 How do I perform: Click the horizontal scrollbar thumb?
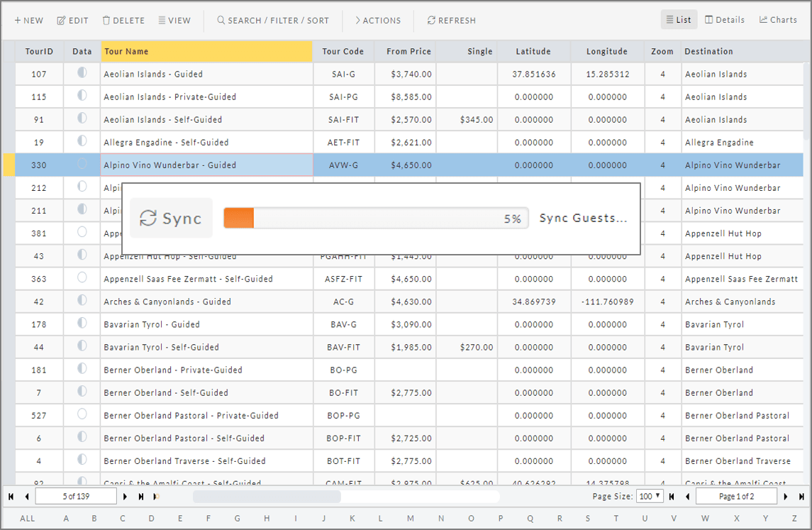click(267, 497)
